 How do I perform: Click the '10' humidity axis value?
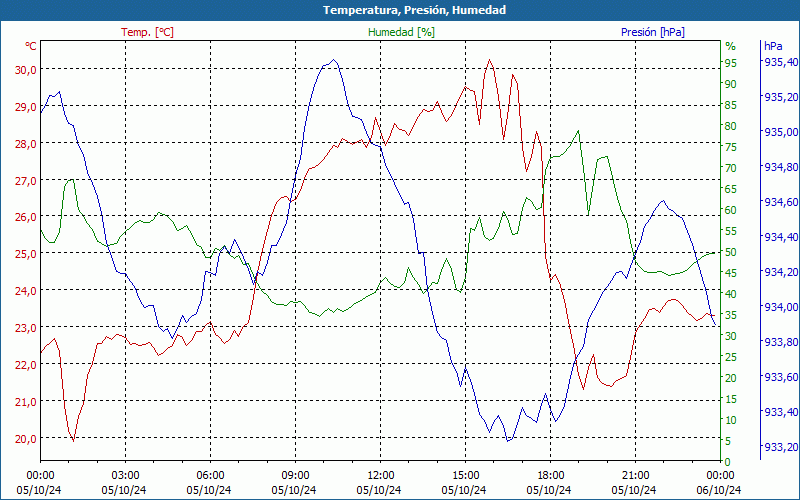click(x=731, y=420)
